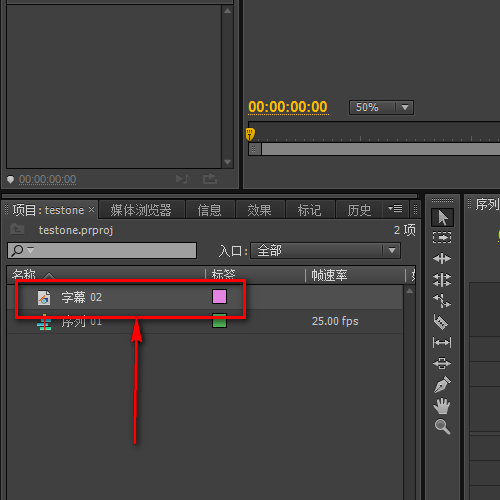Click the 25.00 fps value

(335, 321)
